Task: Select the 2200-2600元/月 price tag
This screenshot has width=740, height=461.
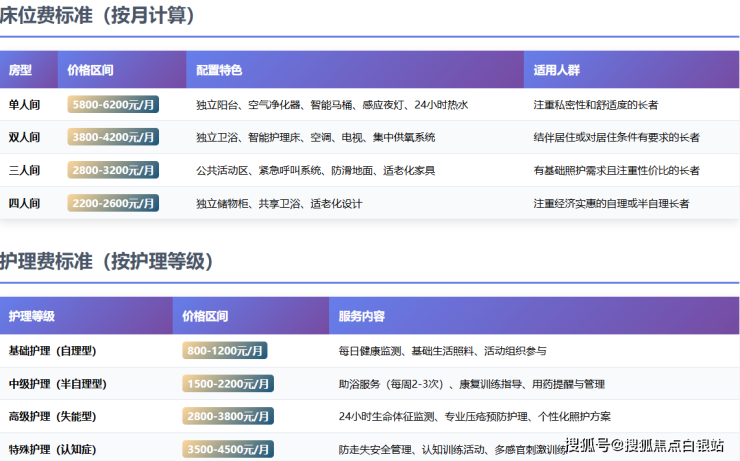Action: [x=113, y=203]
